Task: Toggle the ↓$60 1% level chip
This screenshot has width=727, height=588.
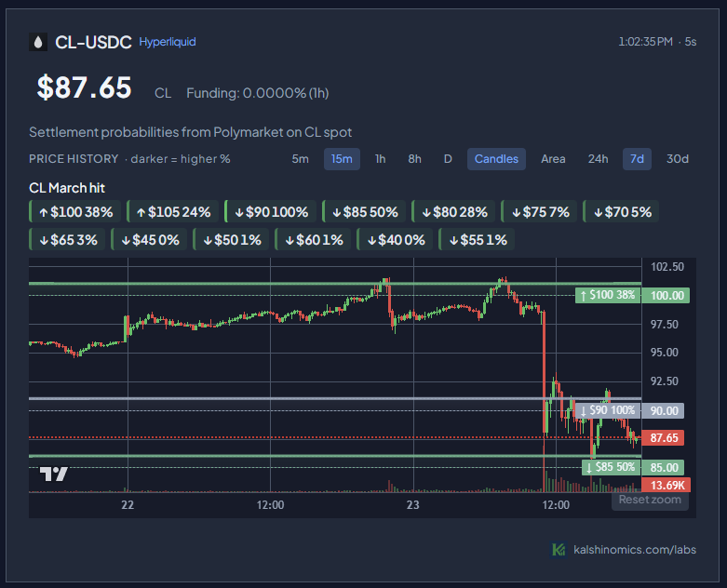Action: point(313,239)
